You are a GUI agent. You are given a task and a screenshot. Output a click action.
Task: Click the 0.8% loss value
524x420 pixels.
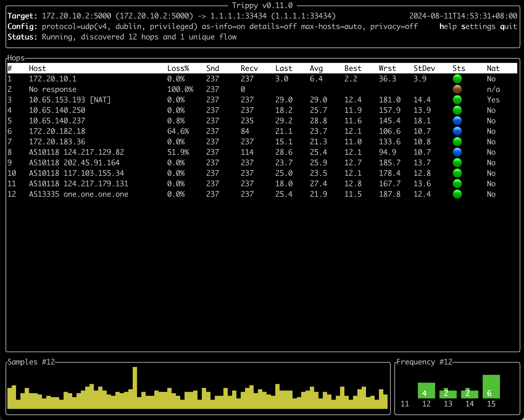(x=176, y=121)
